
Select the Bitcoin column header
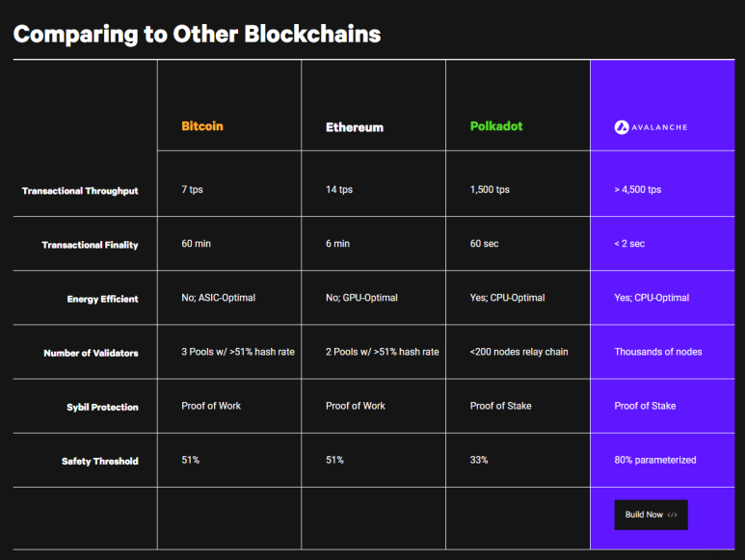click(202, 126)
